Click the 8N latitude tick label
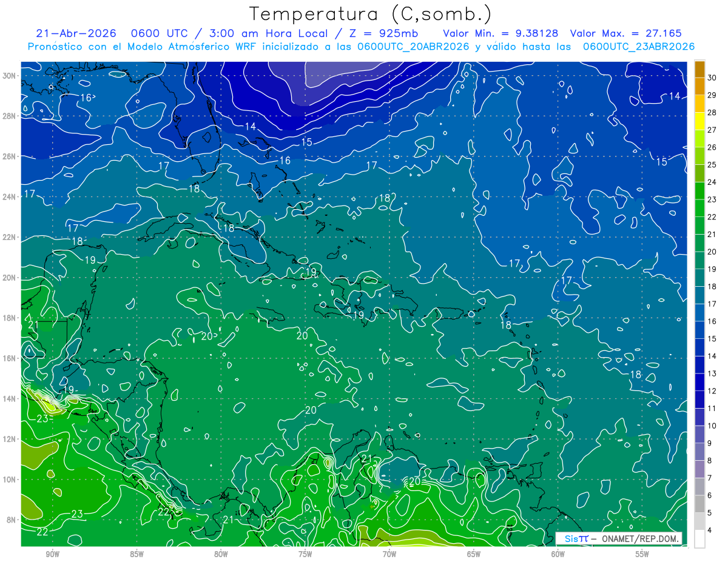This screenshot has width=728, height=562. [x=12, y=520]
